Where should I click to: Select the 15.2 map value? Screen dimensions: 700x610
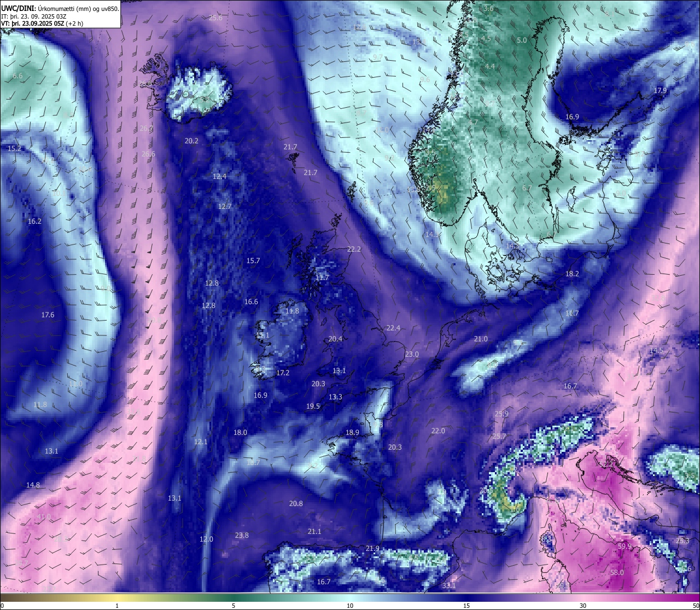pos(15,148)
